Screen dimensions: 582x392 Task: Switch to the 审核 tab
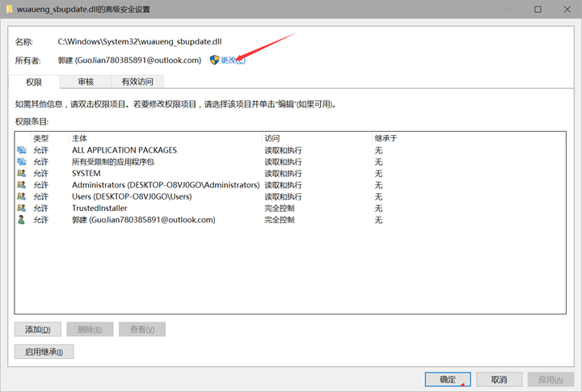(86, 82)
